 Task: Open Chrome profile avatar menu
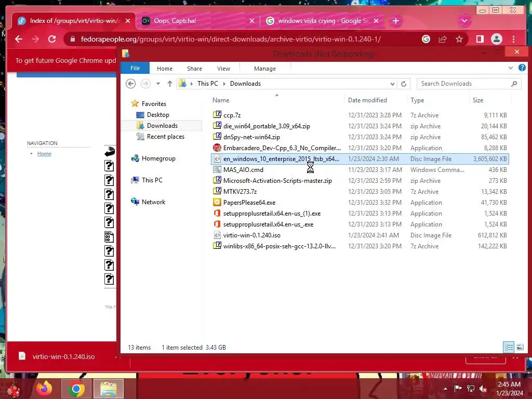pyautogui.click(x=496, y=39)
